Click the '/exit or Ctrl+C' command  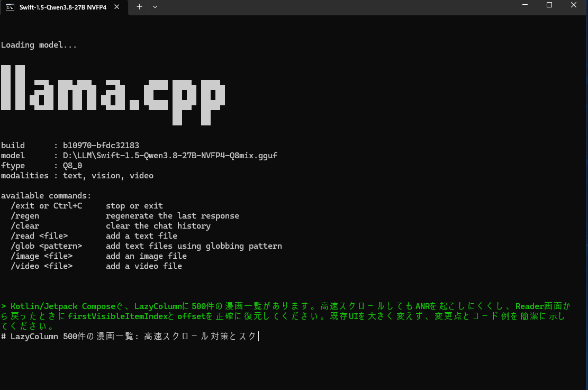pos(47,206)
